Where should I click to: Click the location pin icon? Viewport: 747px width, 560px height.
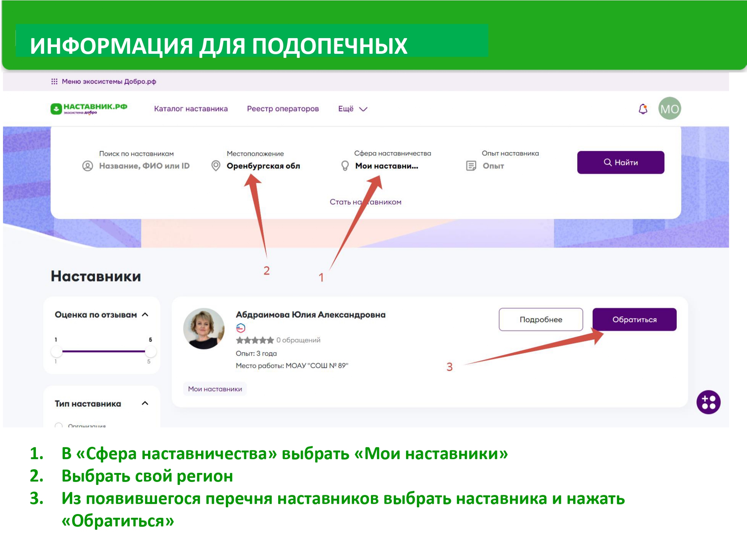tap(216, 165)
